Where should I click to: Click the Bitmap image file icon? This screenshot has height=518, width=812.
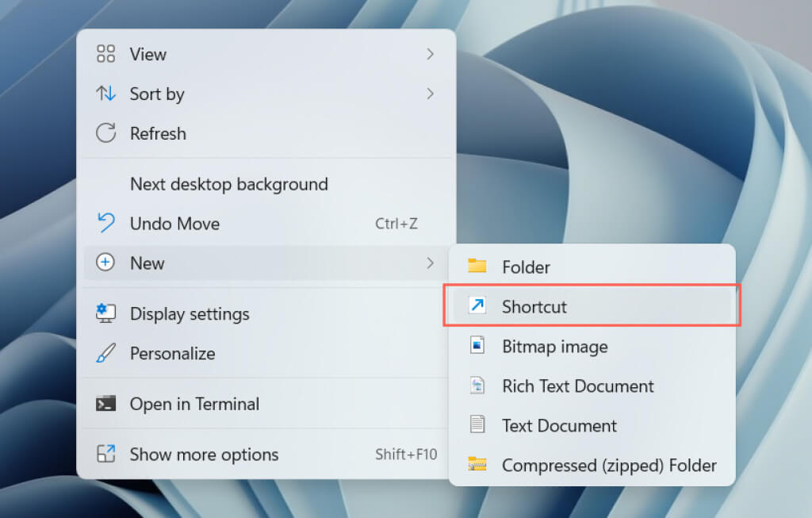(x=477, y=346)
